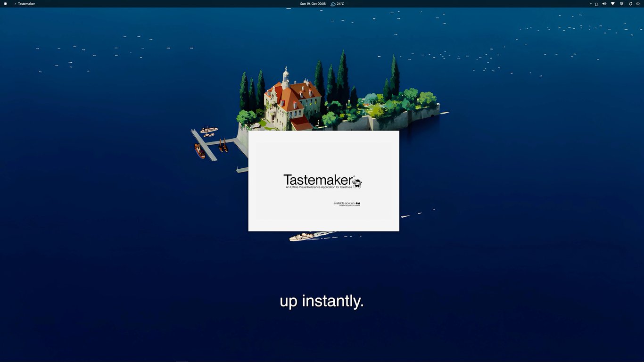Open the volume speaker icon
The width and height of the screenshot is (644, 362).
point(604,4)
